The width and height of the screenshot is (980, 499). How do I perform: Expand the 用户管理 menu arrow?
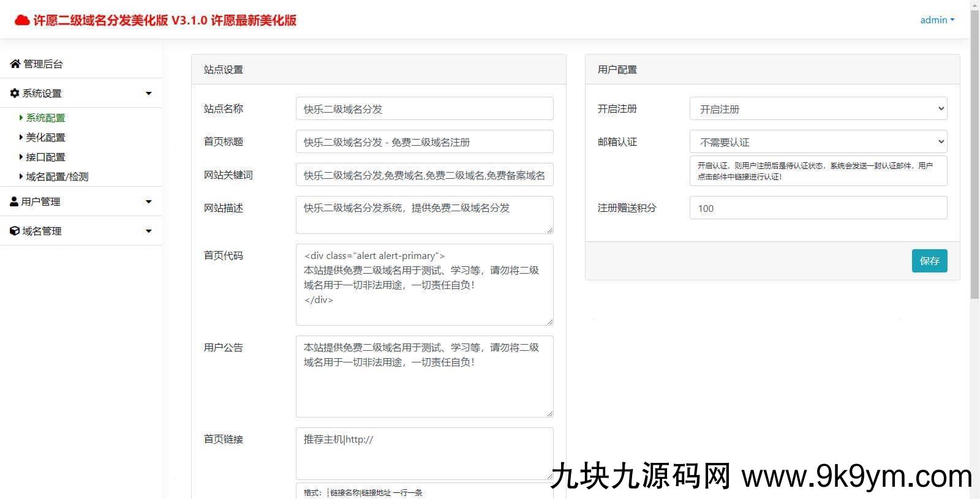pyautogui.click(x=148, y=202)
